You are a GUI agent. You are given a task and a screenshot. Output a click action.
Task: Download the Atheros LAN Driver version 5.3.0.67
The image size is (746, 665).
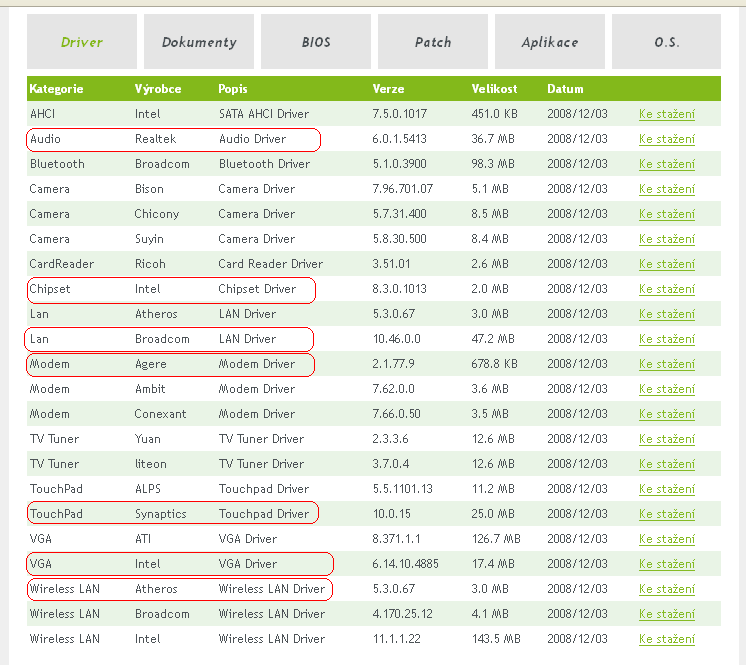pos(667,314)
